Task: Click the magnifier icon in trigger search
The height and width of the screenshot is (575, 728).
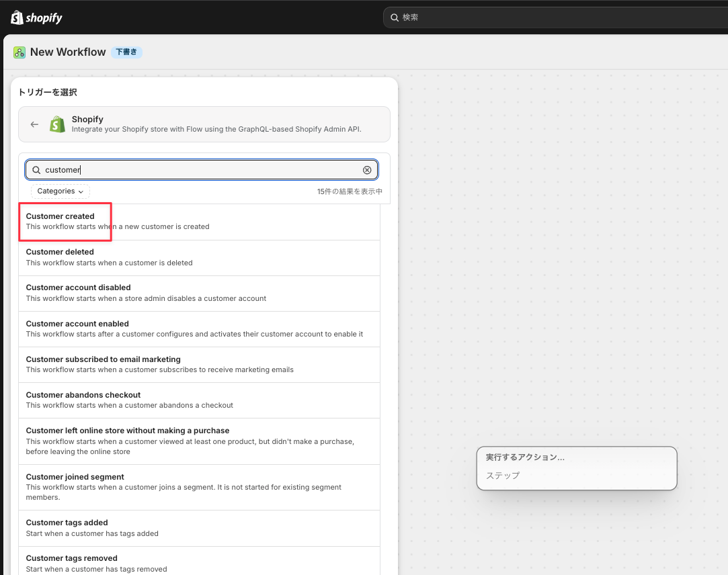Action: pyautogui.click(x=36, y=170)
